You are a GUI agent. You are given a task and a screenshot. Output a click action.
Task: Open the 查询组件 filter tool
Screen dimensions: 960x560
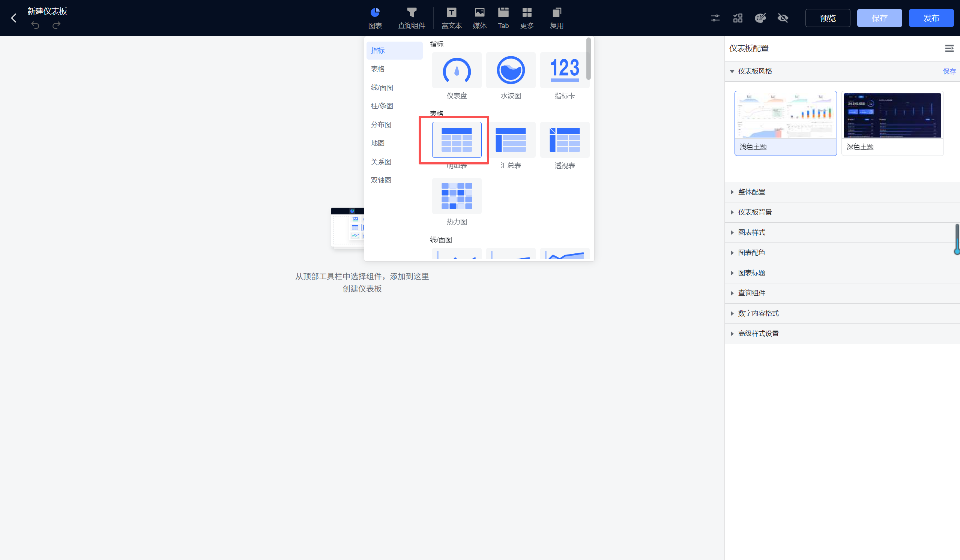pos(412,18)
